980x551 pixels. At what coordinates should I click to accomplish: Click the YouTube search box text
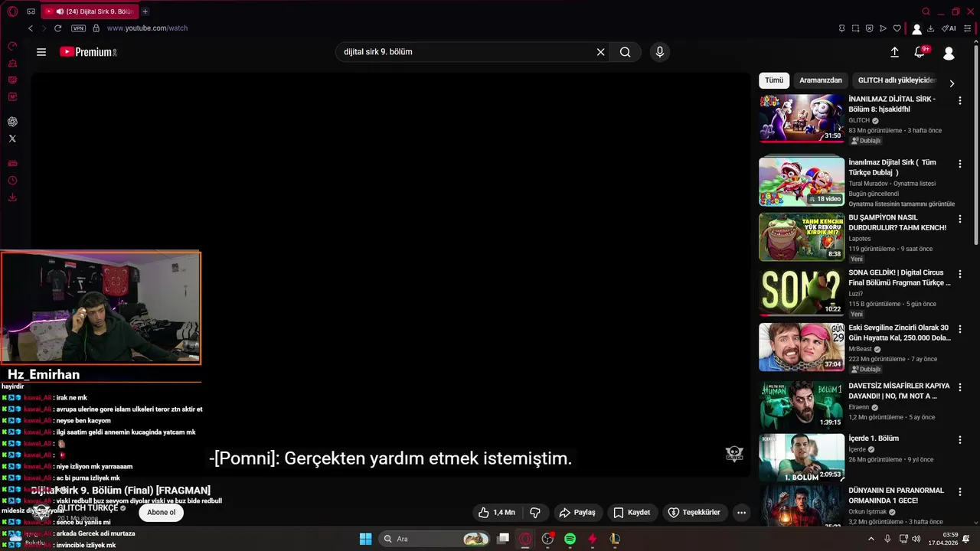tap(378, 52)
